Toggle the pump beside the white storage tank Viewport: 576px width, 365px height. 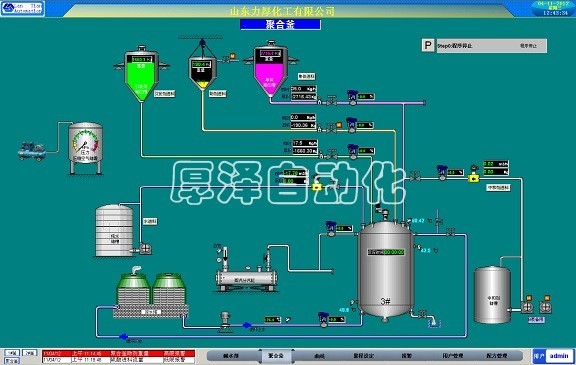(145, 249)
